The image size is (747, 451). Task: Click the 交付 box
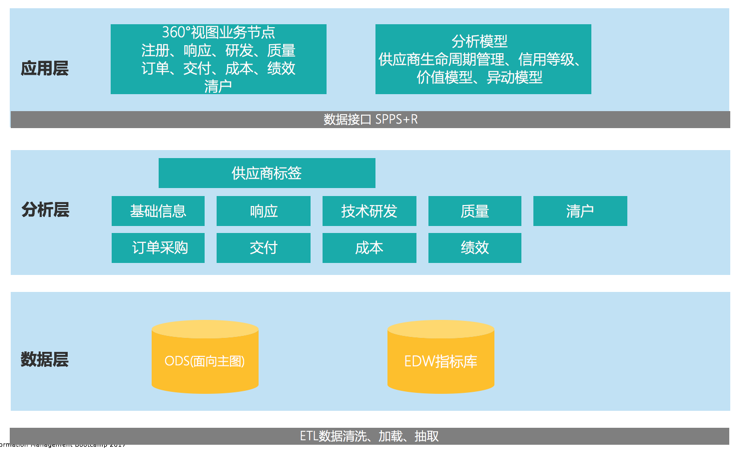[264, 248]
